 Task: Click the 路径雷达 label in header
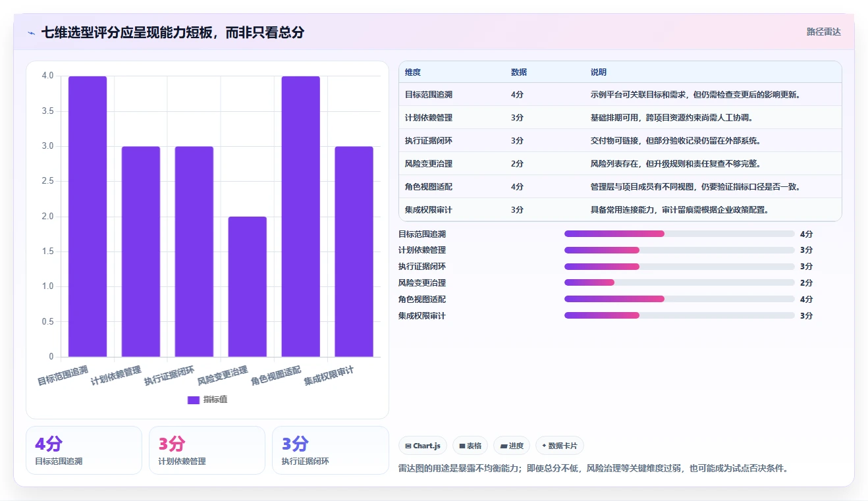(x=824, y=32)
